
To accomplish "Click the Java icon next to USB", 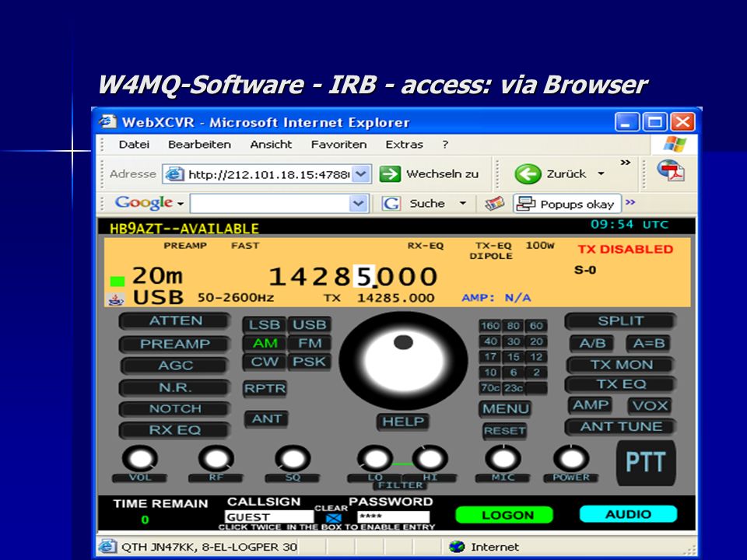I will [x=116, y=300].
